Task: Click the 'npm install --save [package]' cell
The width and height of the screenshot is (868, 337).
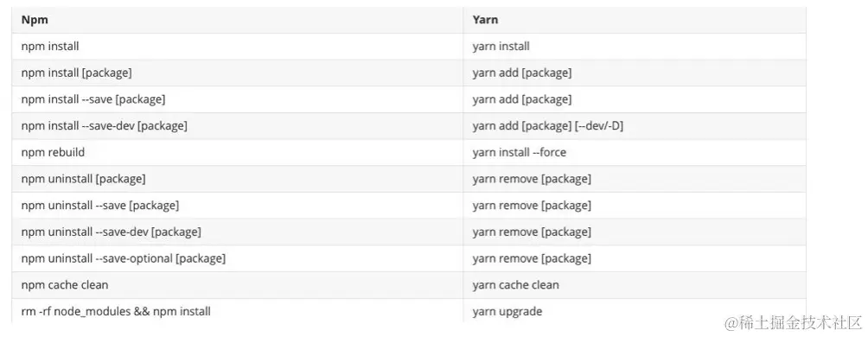Action: [237, 99]
